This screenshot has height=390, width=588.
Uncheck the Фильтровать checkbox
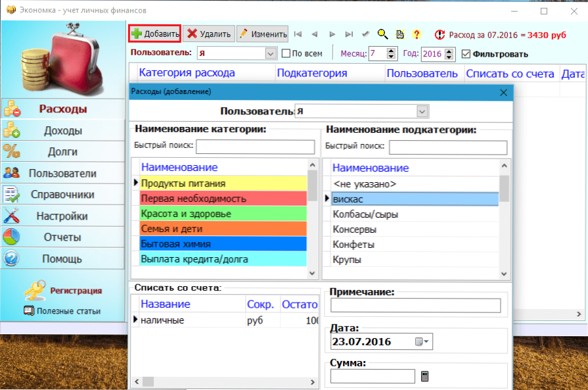(x=466, y=54)
